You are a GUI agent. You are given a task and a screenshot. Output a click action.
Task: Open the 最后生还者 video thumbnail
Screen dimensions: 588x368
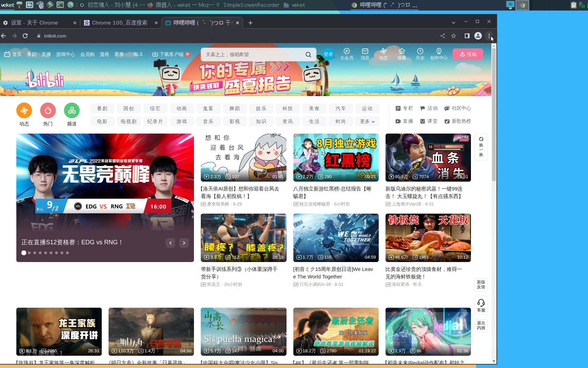[x=336, y=332]
